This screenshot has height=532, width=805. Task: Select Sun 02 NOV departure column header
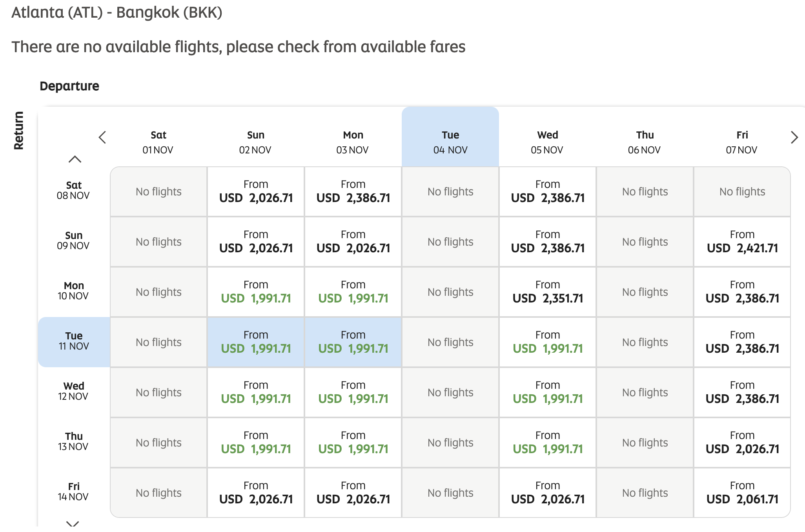[x=255, y=142]
